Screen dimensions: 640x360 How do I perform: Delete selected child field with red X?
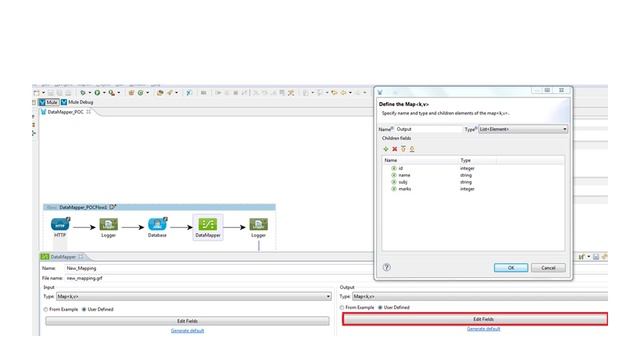tap(395, 149)
